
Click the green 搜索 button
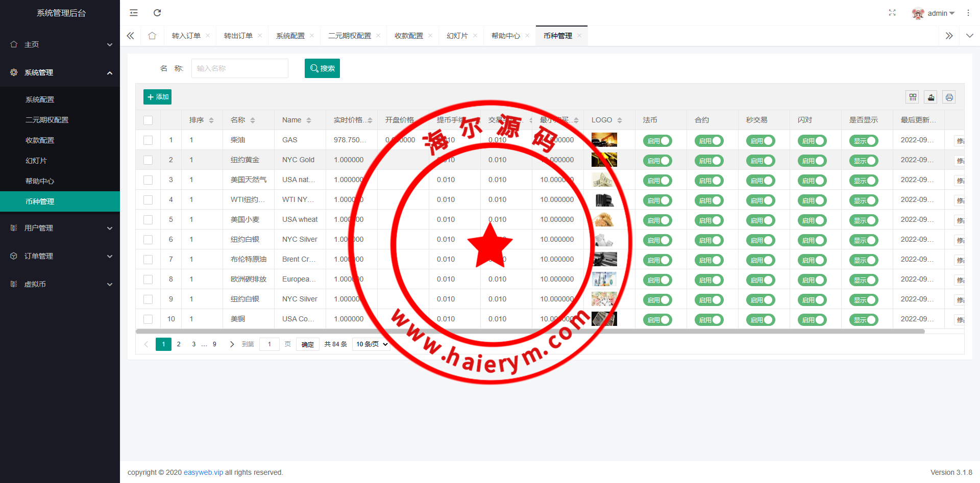tap(322, 68)
